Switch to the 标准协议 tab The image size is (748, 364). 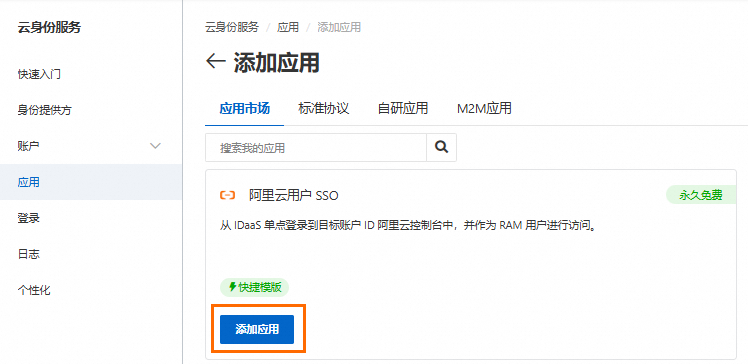coord(324,108)
